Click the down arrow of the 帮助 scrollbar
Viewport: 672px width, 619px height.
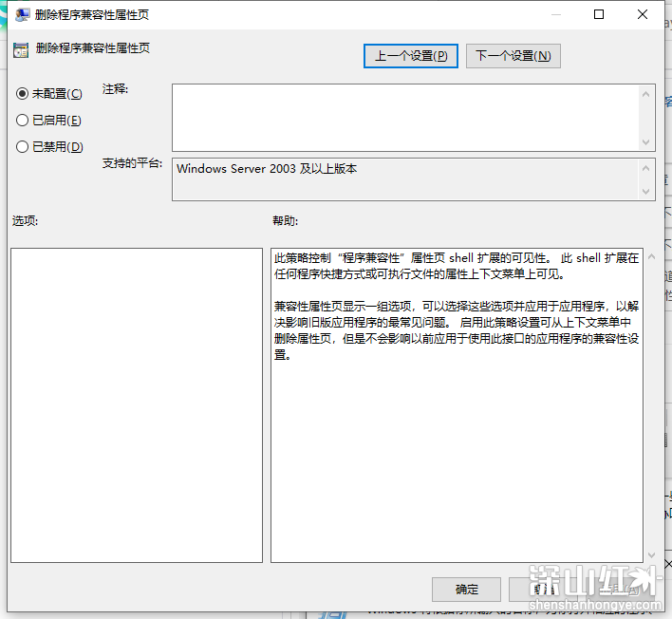(x=649, y=553)
